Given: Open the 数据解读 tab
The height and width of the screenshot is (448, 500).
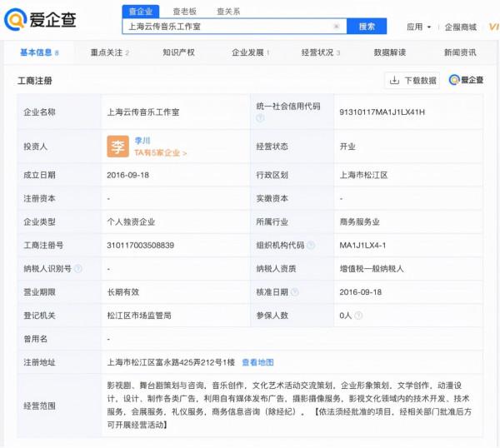Looking at the screenshot, I should tap(390, 52).
